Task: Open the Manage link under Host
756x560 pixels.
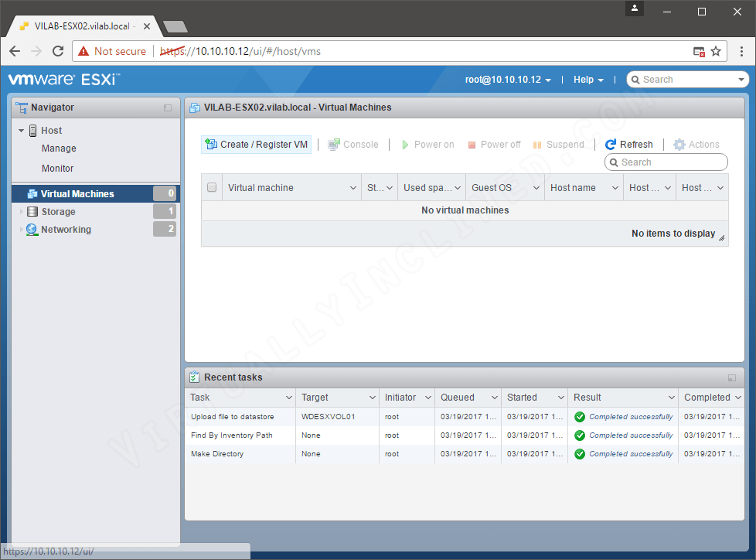Action: tap(58, 148)
